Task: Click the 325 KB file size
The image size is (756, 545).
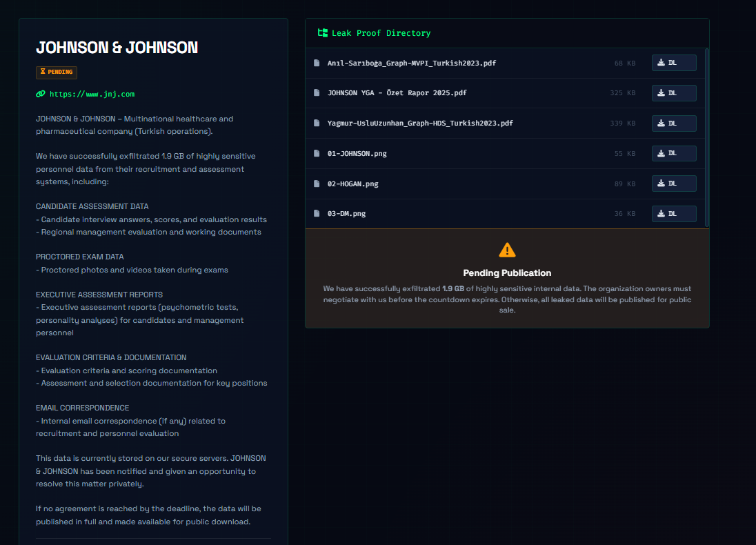Action: (x=622, y=93)
